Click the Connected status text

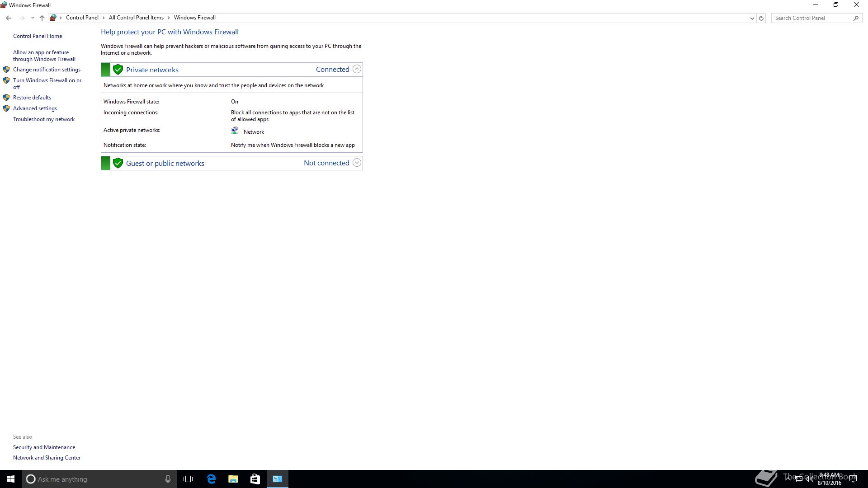coord(333,69)
